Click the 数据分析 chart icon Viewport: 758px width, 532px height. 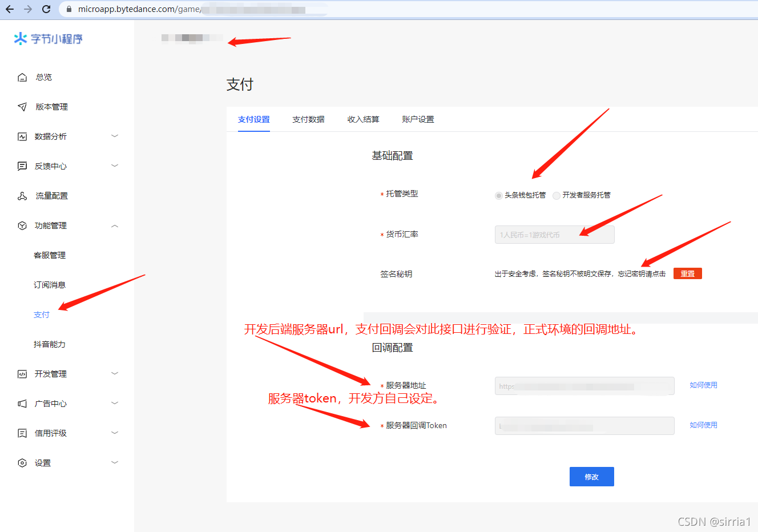tap(22, 136)
